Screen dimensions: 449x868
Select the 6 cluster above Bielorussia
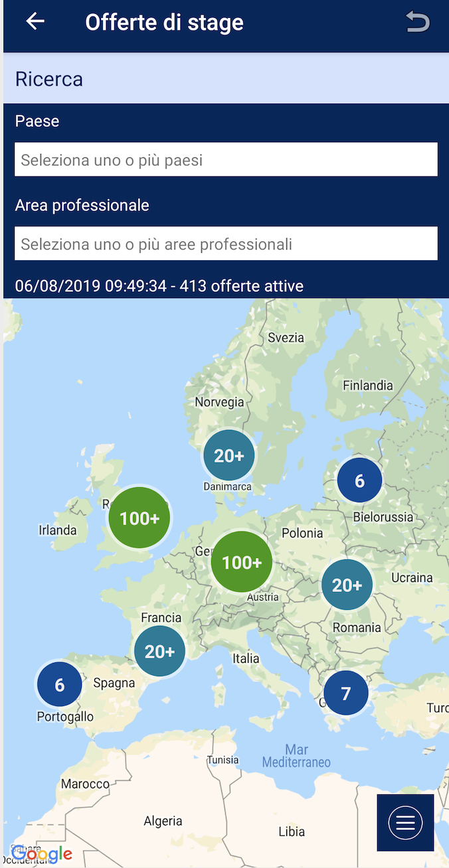click(x=359, y=480)
